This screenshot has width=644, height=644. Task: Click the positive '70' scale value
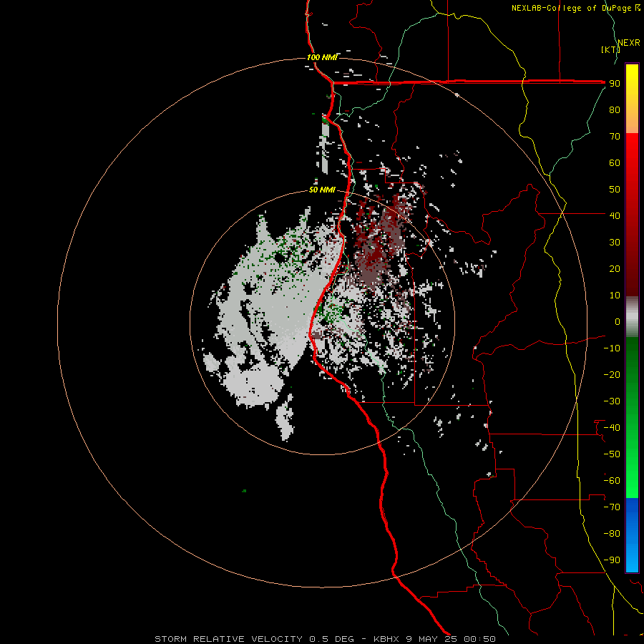click(x=615, y=137)
